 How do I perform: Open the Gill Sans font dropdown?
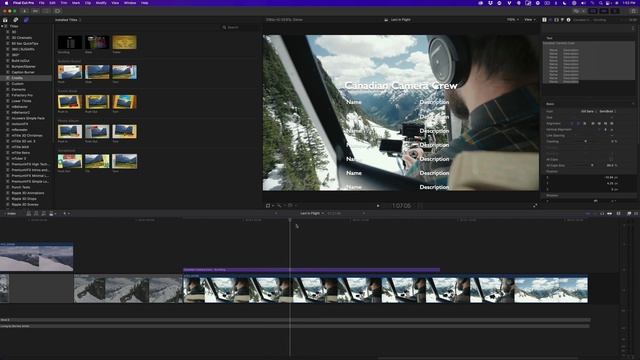[588, 111]
